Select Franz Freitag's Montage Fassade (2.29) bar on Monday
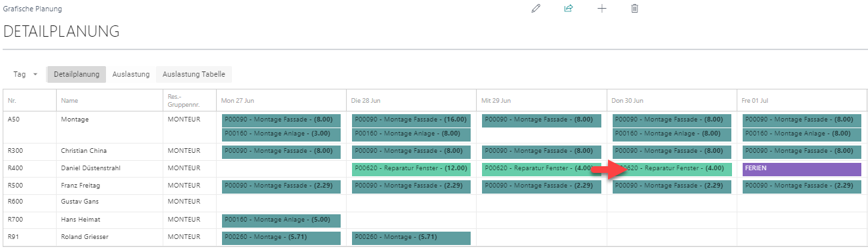The image size is (868, 251). pos(281,186)
